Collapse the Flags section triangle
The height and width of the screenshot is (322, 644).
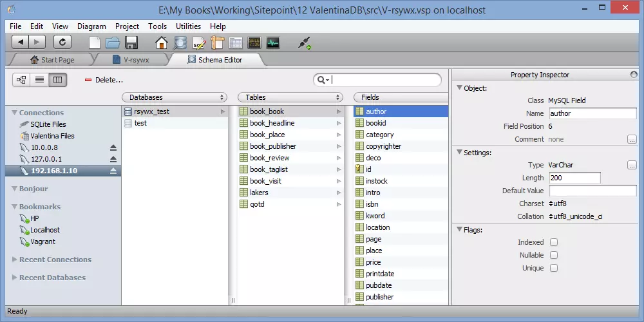(x=459, y=230)
